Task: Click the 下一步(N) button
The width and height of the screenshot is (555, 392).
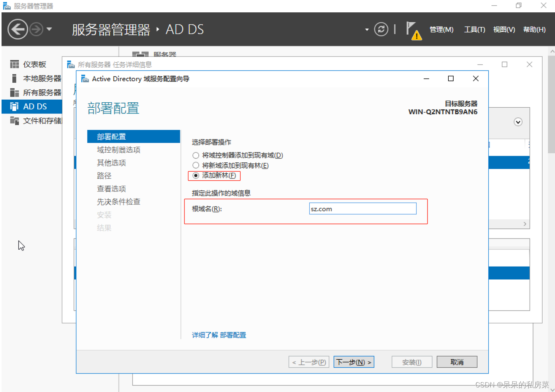Action: coord(354,362)
